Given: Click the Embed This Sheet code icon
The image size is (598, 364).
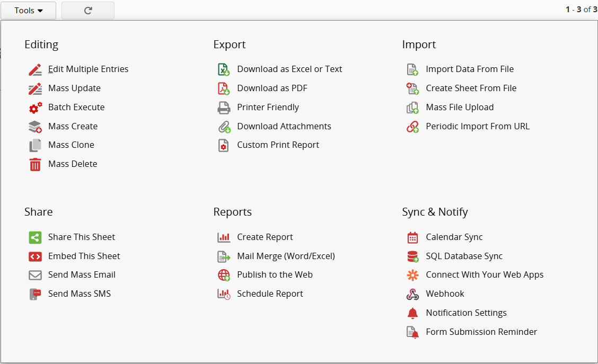Looking at the screenshot, I should pyautogui.click(x=35, y=256).
